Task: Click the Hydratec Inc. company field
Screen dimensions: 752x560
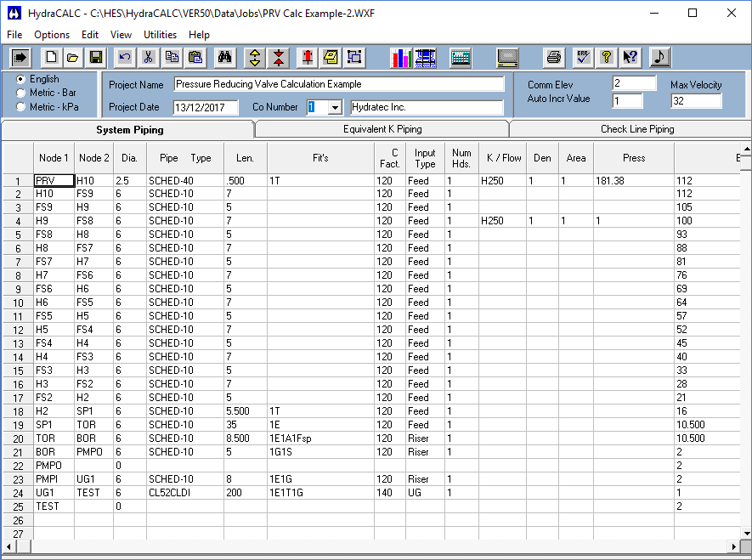Action: tap(427, 107)
